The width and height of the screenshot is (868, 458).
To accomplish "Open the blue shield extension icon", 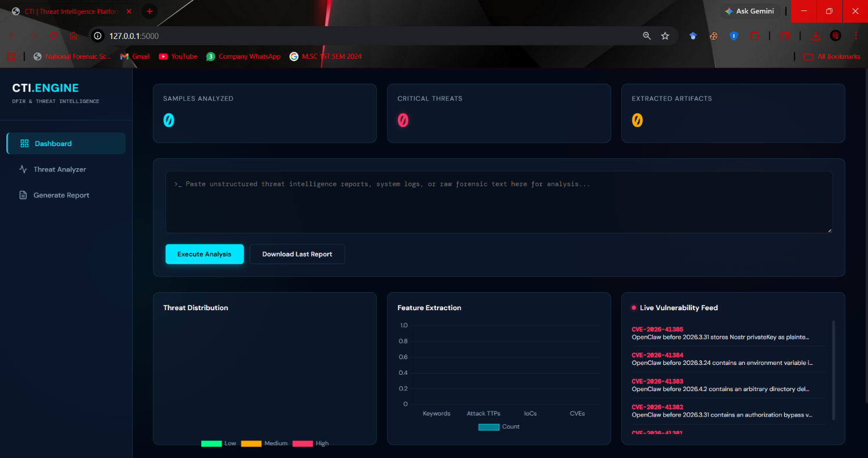I will (x=734, y=36).
